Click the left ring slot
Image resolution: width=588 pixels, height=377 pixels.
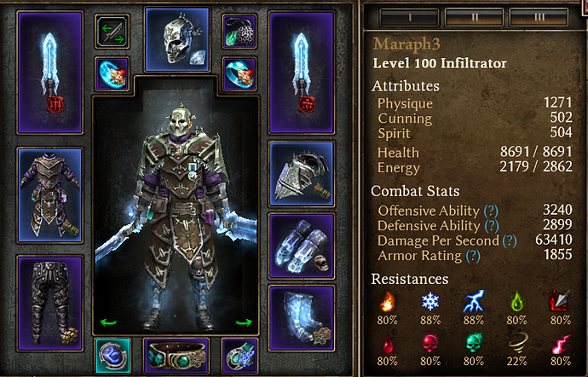112,74
